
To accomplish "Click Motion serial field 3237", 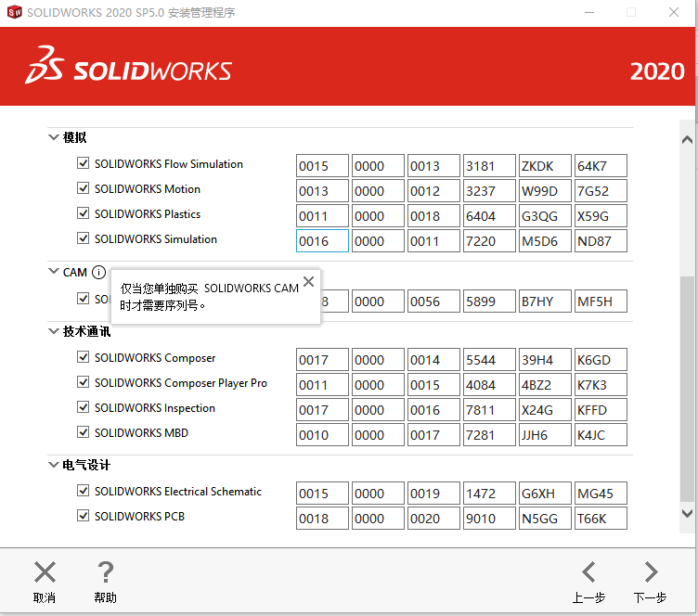I will coord(490,191).
